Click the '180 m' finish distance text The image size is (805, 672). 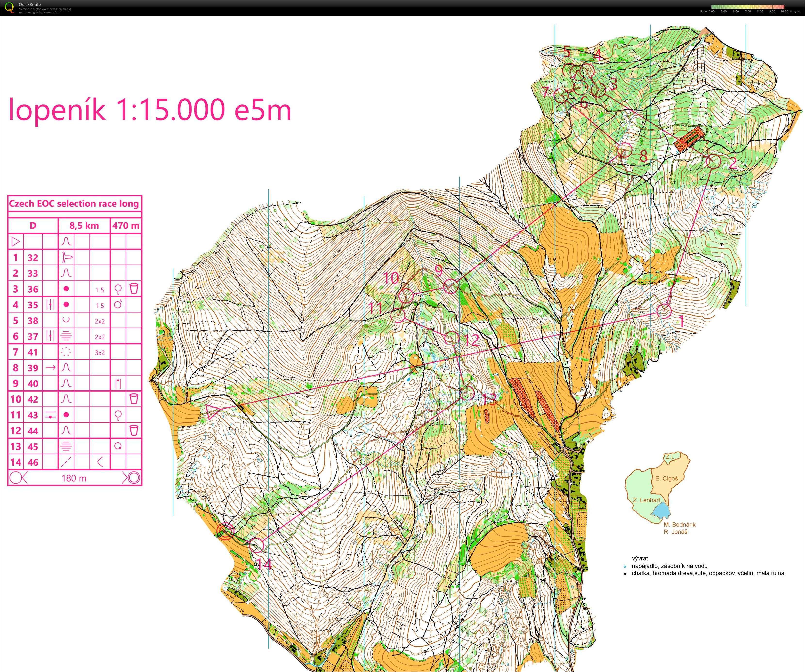(74, 478)
